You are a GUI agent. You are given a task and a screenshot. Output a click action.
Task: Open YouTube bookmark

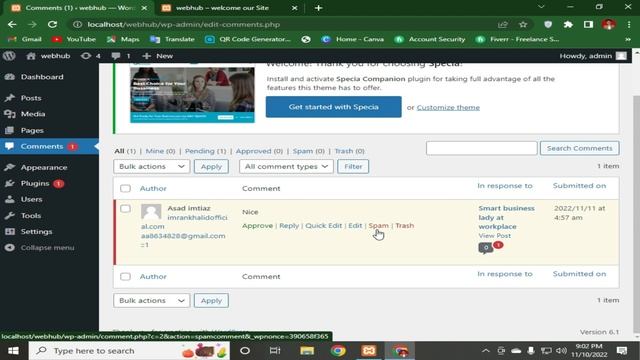tap(74, 40)
